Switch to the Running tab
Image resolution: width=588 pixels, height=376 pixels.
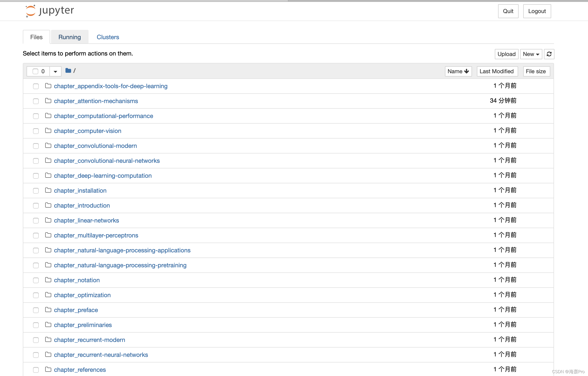(x=70, y=37)
